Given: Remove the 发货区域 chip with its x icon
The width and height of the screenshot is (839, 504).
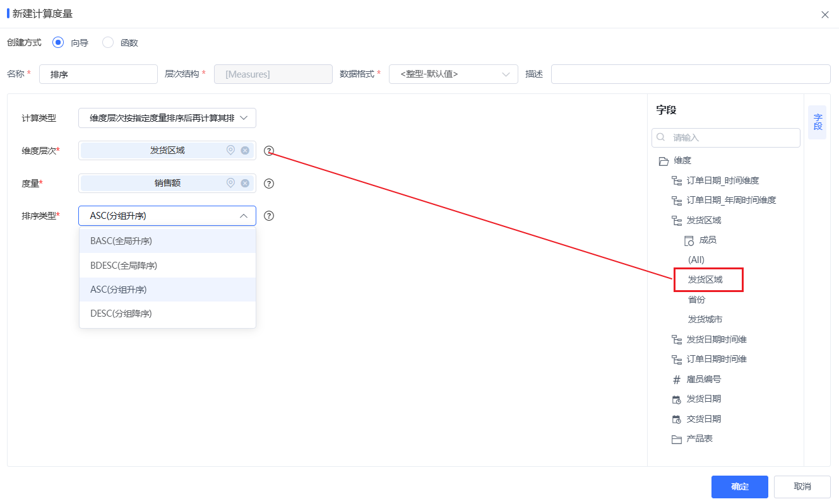Looking at the screenshot, I should tap(245, 151).
